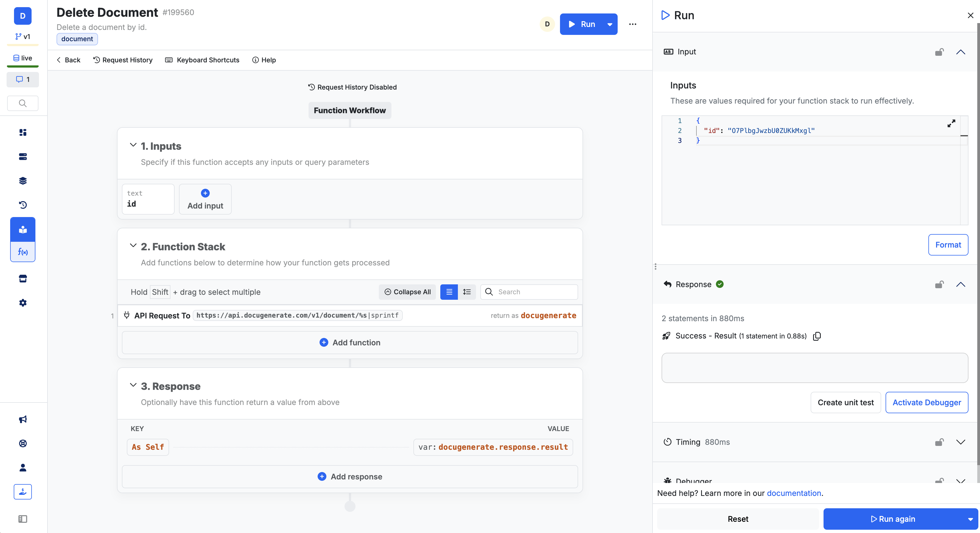Click the layers stack icon in sidebar
The width and height of the screenshot is (980, 533).
coord(23,181)
